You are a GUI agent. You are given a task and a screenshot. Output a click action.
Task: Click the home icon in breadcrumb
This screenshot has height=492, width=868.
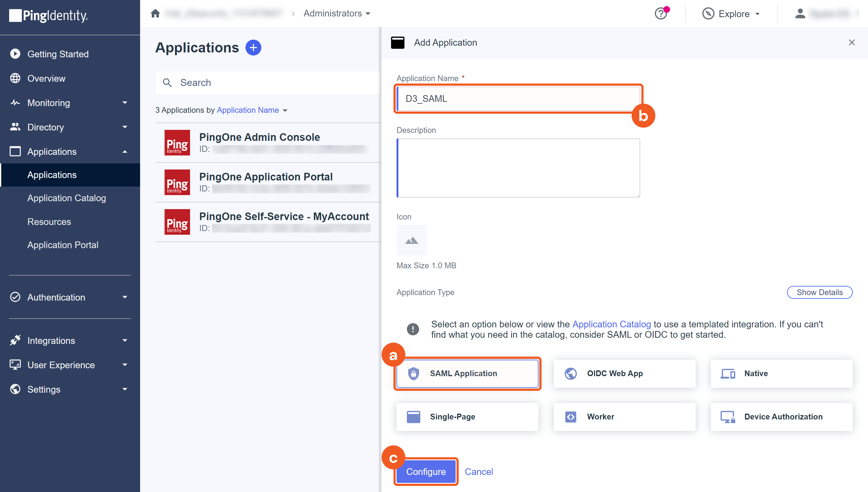pos(155,13)
